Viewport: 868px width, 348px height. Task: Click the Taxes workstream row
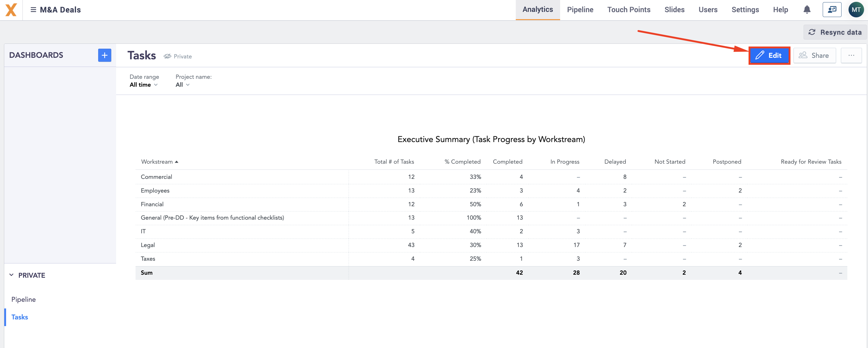tap(491, 259)
